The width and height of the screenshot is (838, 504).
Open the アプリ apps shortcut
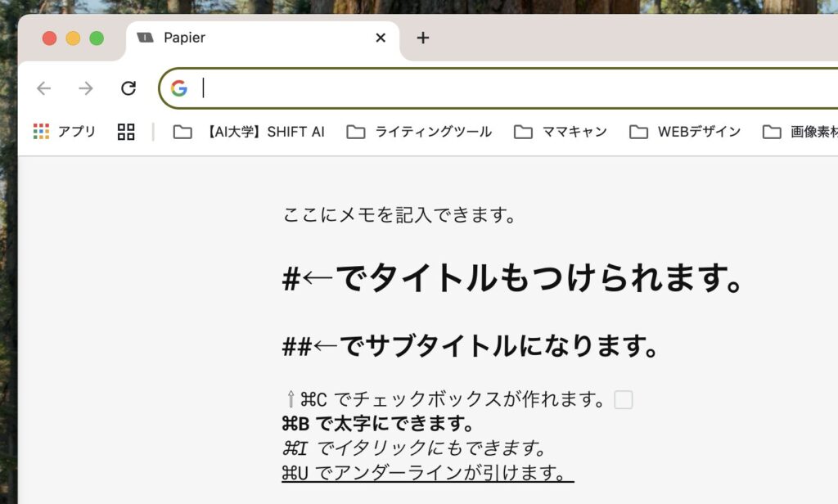click(x=65, y=132)
